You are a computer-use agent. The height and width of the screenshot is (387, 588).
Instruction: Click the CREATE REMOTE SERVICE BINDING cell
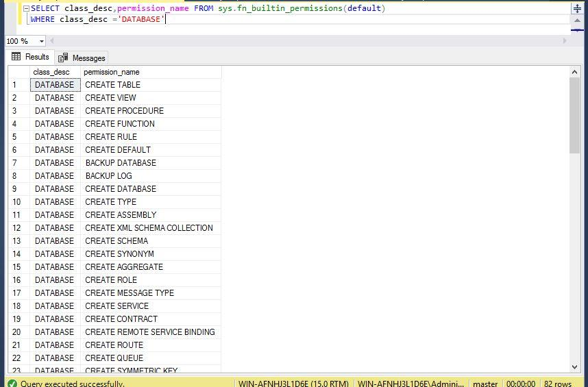(151, 332)
